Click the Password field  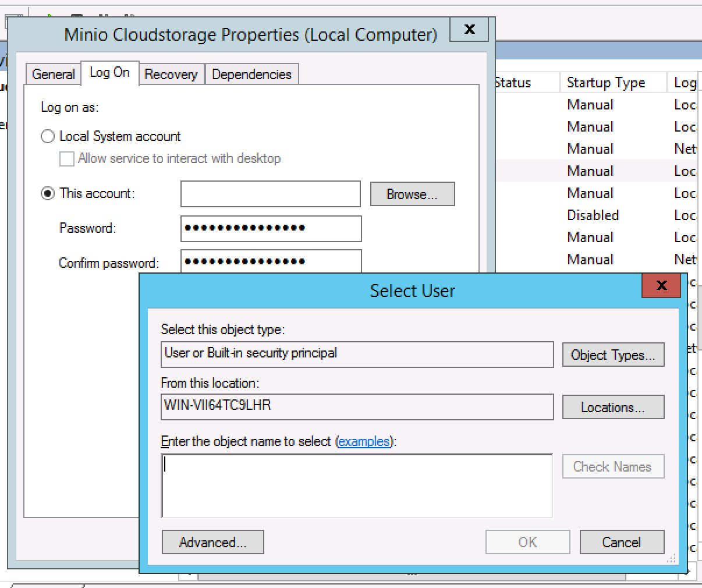pos(271,228)
